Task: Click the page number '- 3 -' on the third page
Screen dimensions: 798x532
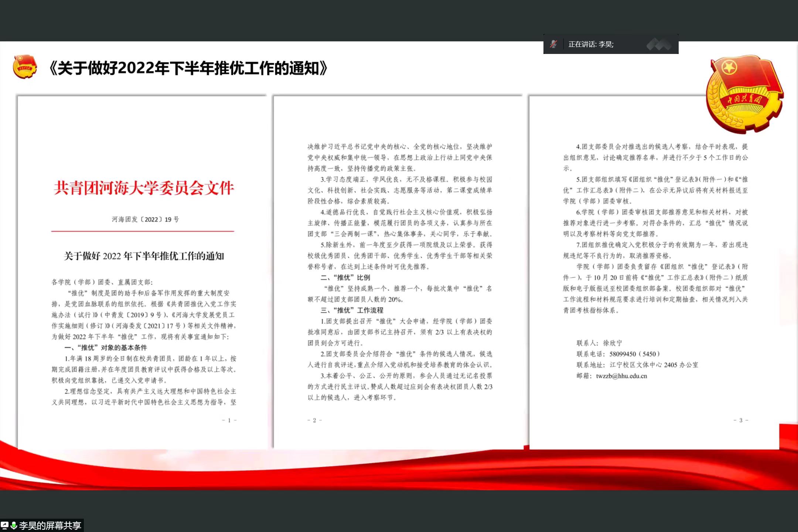Action: 740,420
